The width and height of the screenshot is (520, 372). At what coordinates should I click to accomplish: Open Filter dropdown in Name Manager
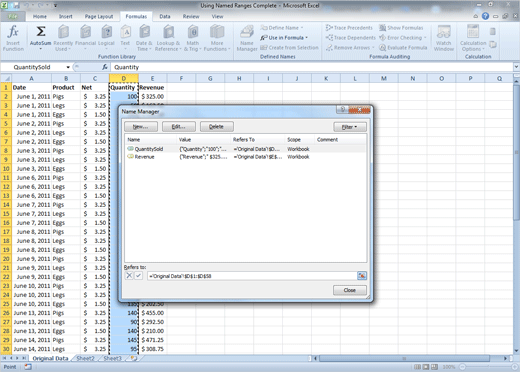pos(350,127)
